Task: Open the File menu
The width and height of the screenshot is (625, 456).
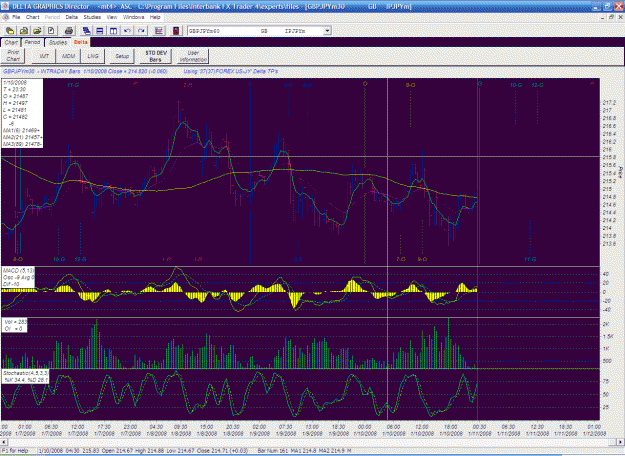Action: coord(16,17)
